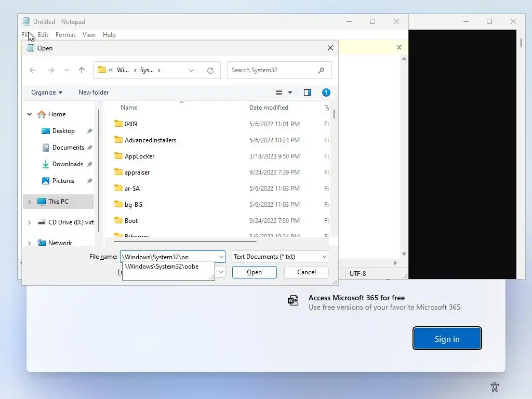Image resolution: width=532 pixels, height=399 pixels.
Task: Open Notepad's Help menu
Action: click(x=109, y=35)
